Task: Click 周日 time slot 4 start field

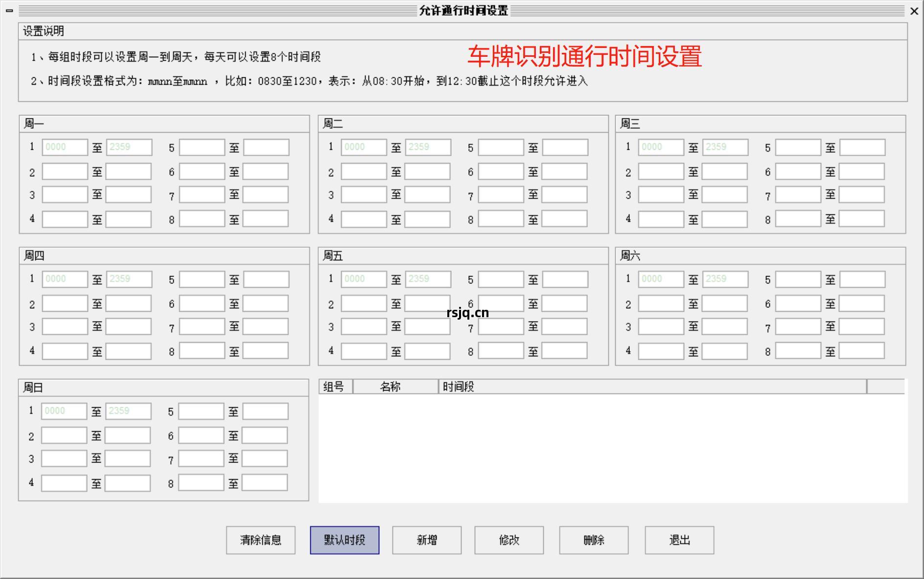Action: (x=64, y=483)
